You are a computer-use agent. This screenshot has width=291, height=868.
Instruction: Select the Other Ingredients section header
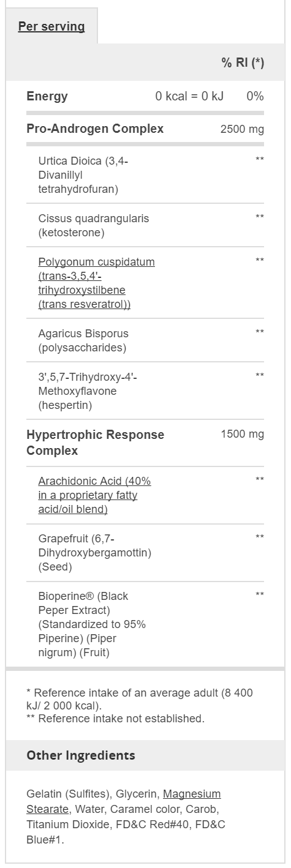coord(81,755)
